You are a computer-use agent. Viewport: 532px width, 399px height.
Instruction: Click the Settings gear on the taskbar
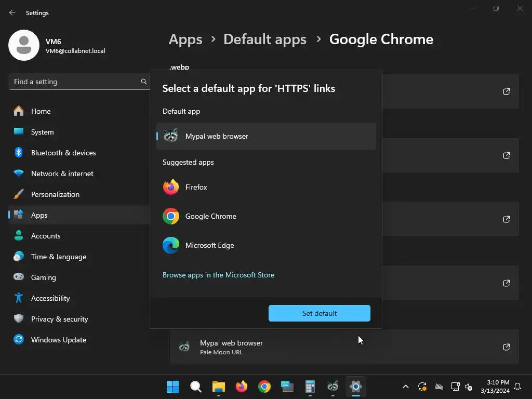pyautogui.click(x=355, y=387)
